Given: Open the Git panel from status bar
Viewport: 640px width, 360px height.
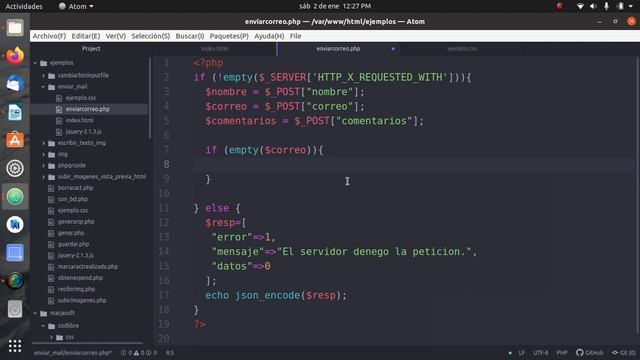Looking at the screenshot, I should click(x=623, y=353).
